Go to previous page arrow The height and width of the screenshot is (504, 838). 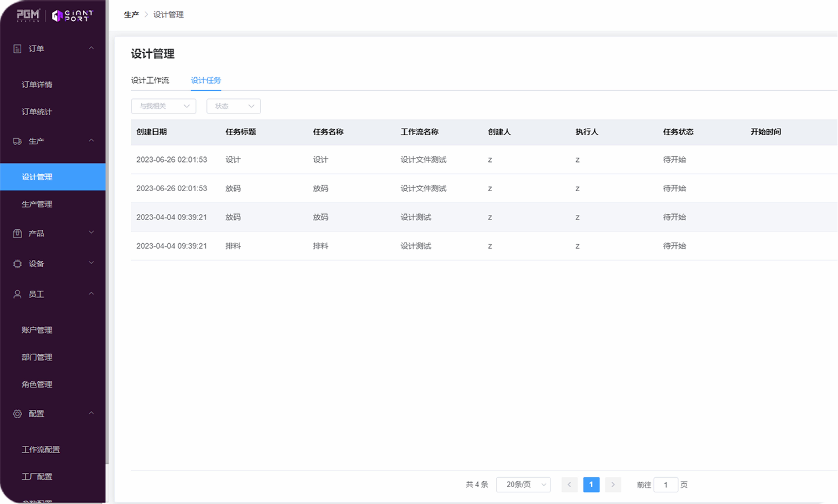tap(570, 485)
